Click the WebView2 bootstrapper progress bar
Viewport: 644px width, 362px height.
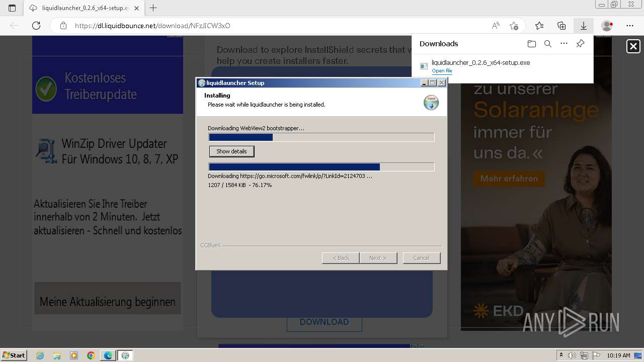pyautogui.click(x=321, y=137)
